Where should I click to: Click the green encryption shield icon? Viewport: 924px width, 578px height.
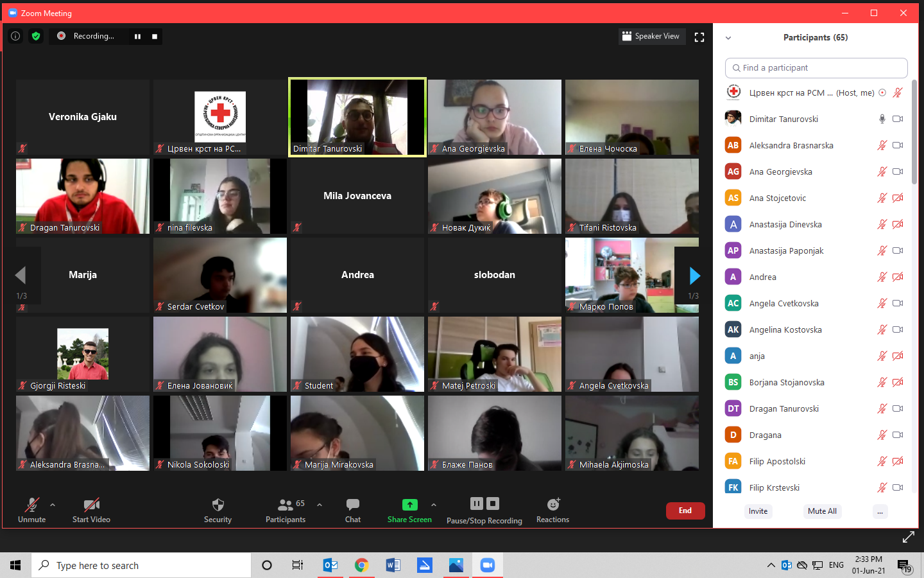(x=36, y=37)
